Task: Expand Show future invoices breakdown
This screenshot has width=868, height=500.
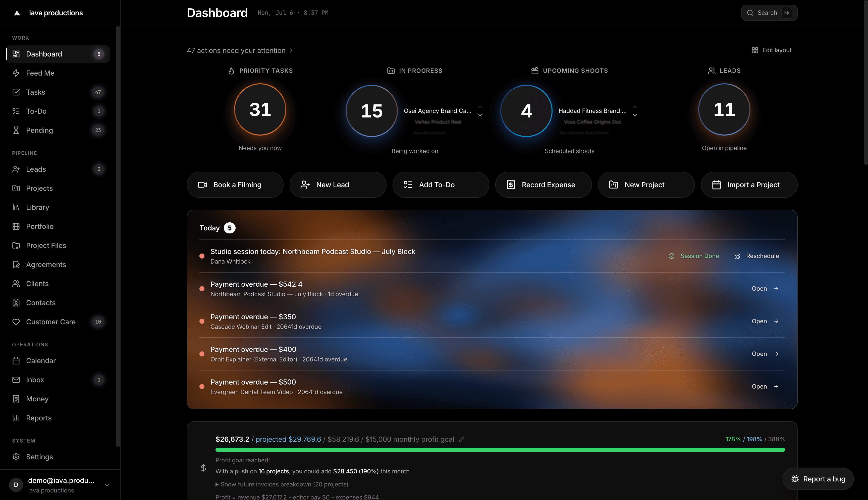Action: (282, 484)
